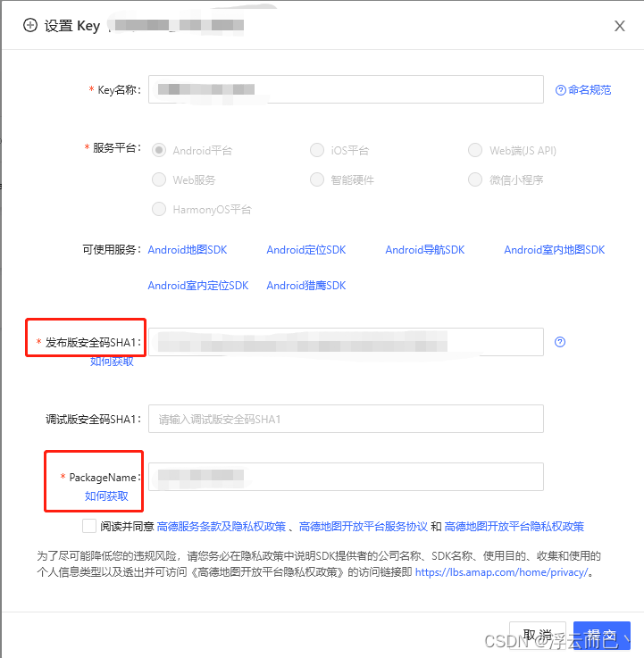Screen dimensions: 644x658
Task: Click the 取消 button
Action: point(538,636)
